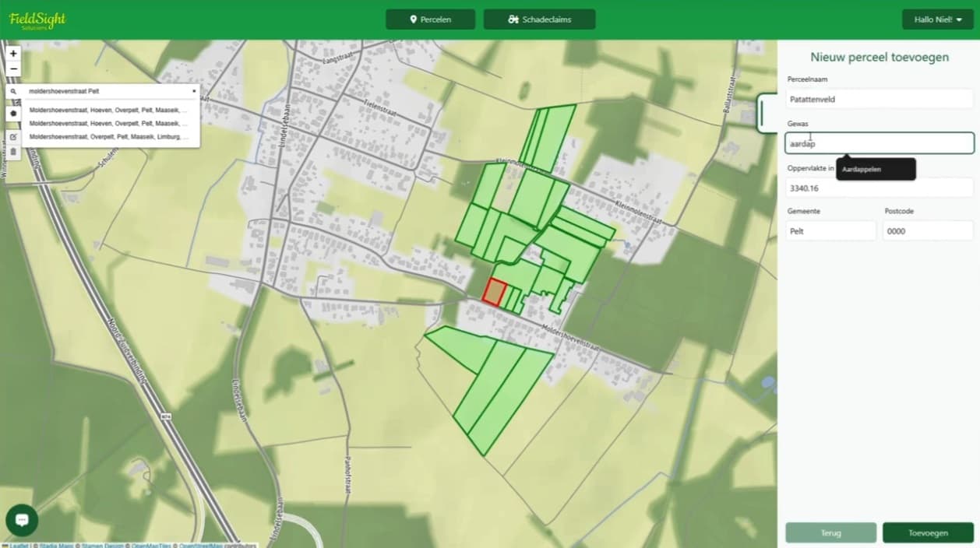Viewport: 980px width, 548px height.
Task: Select the draw polygon tool
Action: [13, 113]
